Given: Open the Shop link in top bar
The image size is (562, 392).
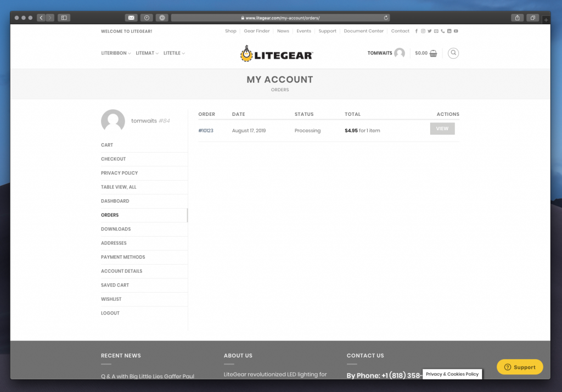Looking at the screenshot, I should click(231, 31).
